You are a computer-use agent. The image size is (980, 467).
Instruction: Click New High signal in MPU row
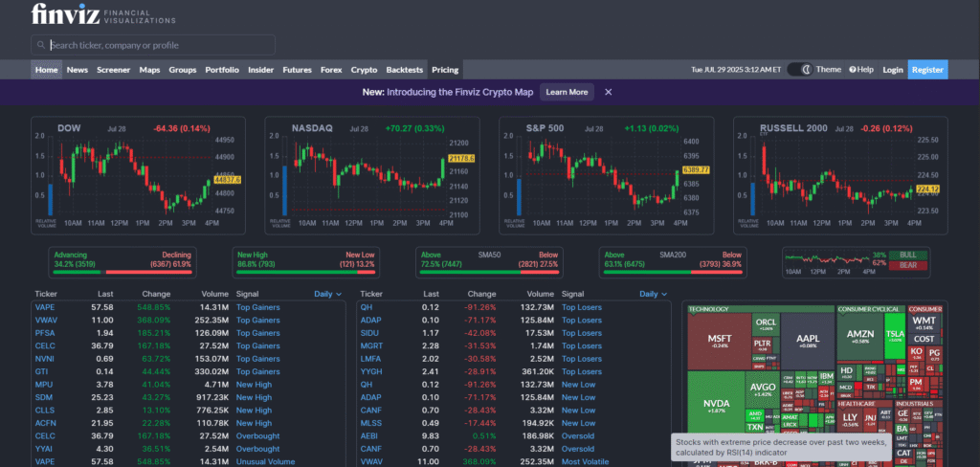tap(254, 385)
